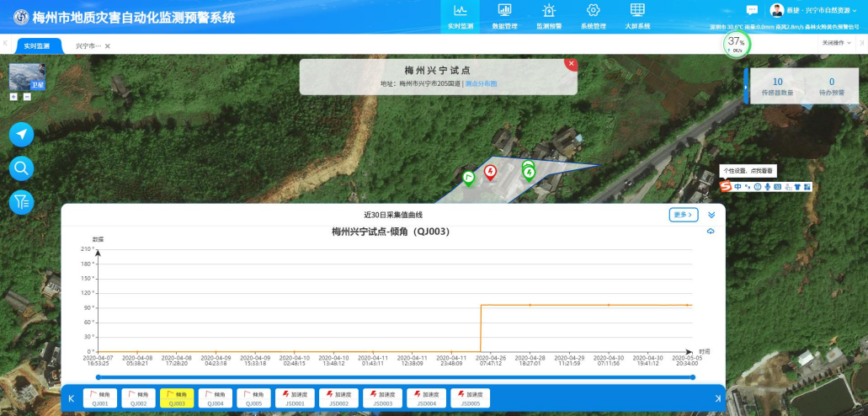868x416 pixels.
Task: Activate voice input microphone icon
Action: pyautogui.click(x=767, y=187)
